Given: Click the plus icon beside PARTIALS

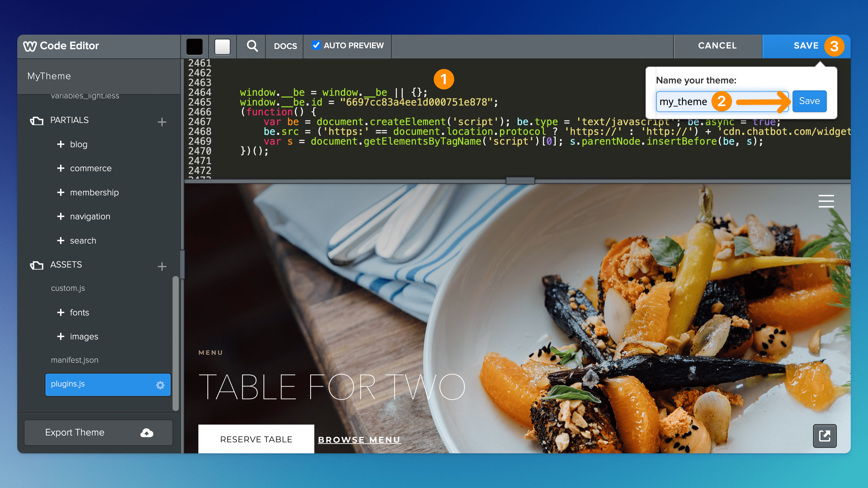Looking at the screenshot, I should click(162, 122).
